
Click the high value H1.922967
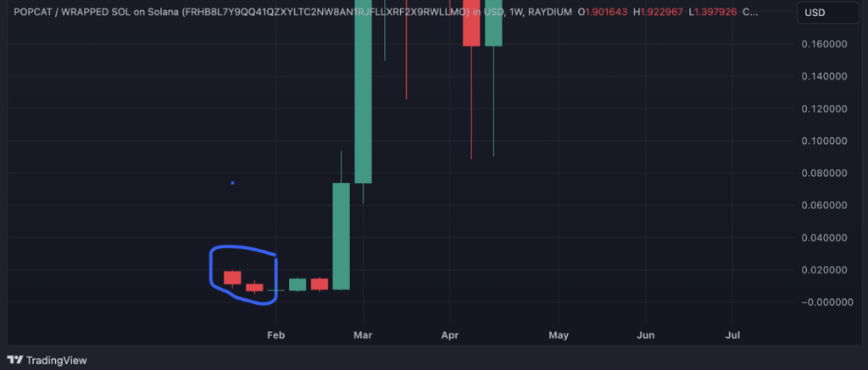point(659,12)
